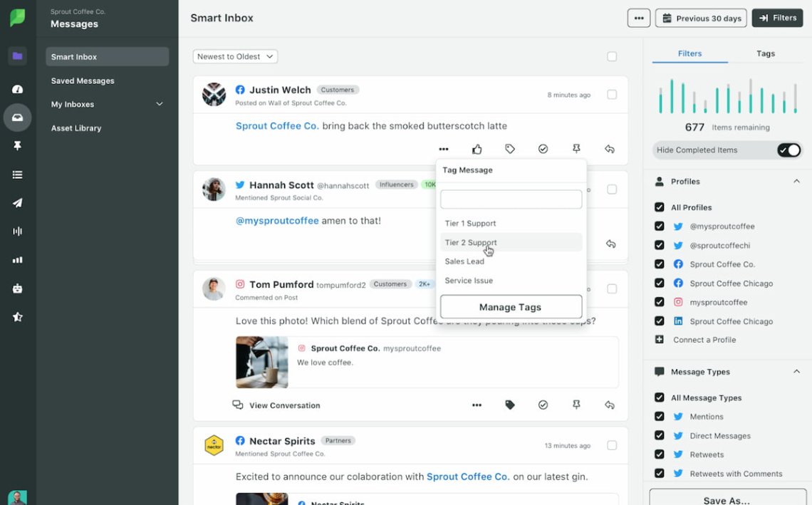Screen dimensions: 812x505
Task: Uncheck All Message Types checkbox
Action: tap(660, 397)
